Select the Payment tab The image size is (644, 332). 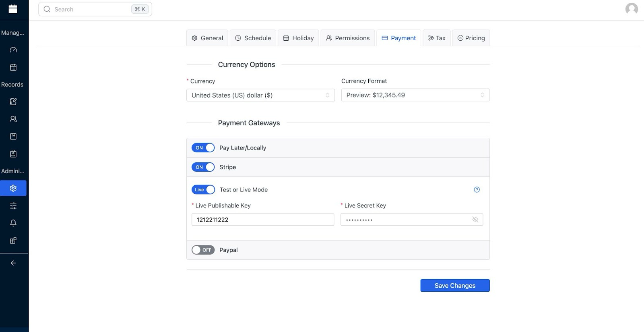click(x=399, y=38)
